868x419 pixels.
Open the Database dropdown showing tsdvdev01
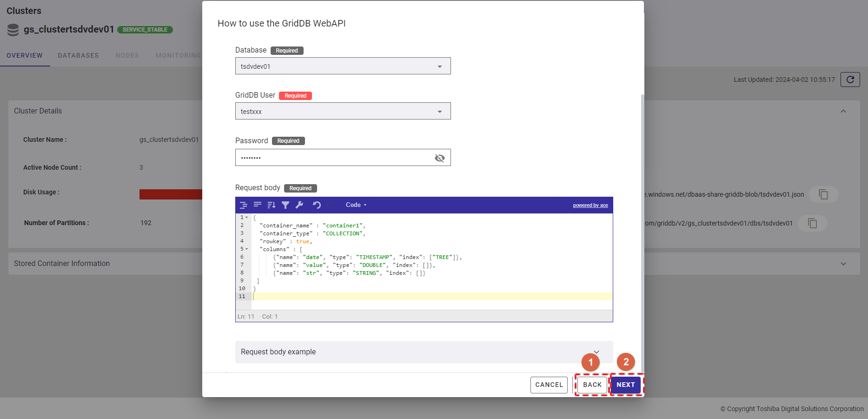343,66
